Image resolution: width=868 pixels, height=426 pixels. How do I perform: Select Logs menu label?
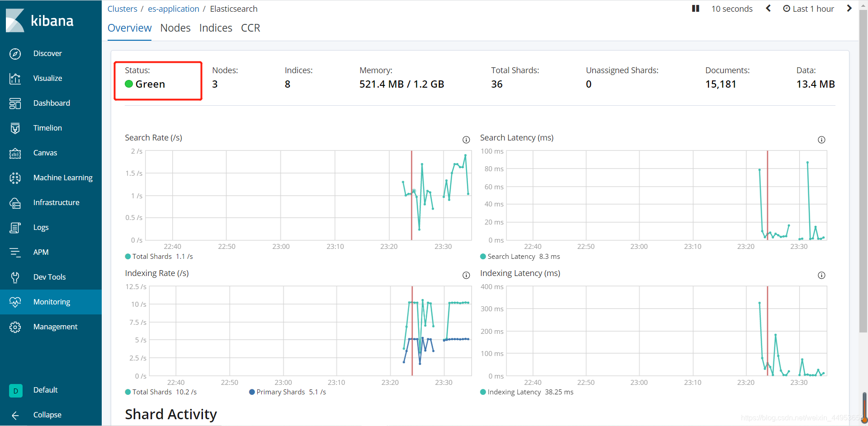click(x=41, y=228)
